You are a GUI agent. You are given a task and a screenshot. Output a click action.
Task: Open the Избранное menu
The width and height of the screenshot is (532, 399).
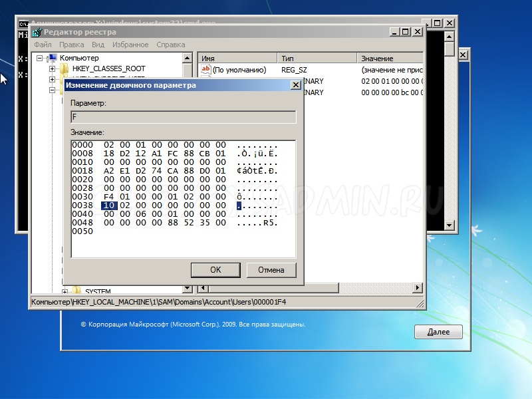130,45
